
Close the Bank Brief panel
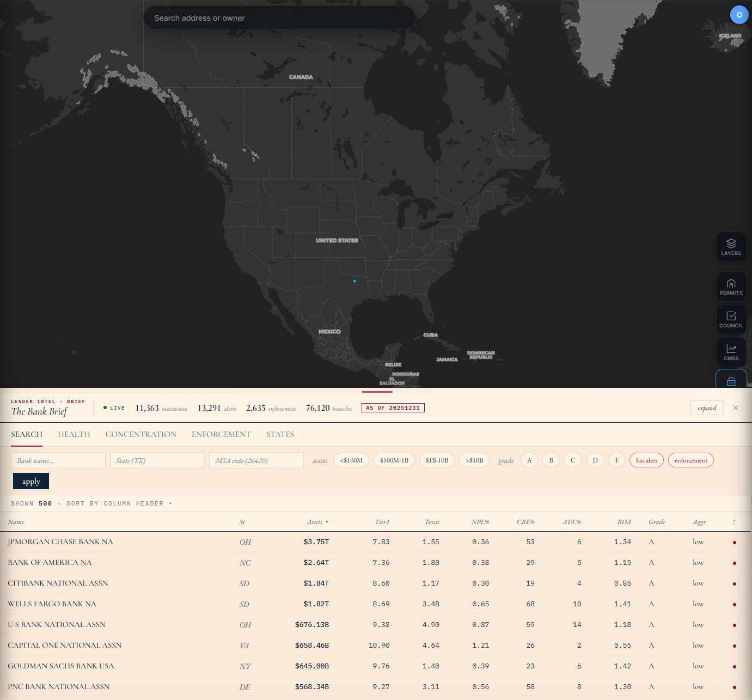click(x=736, y=408)
